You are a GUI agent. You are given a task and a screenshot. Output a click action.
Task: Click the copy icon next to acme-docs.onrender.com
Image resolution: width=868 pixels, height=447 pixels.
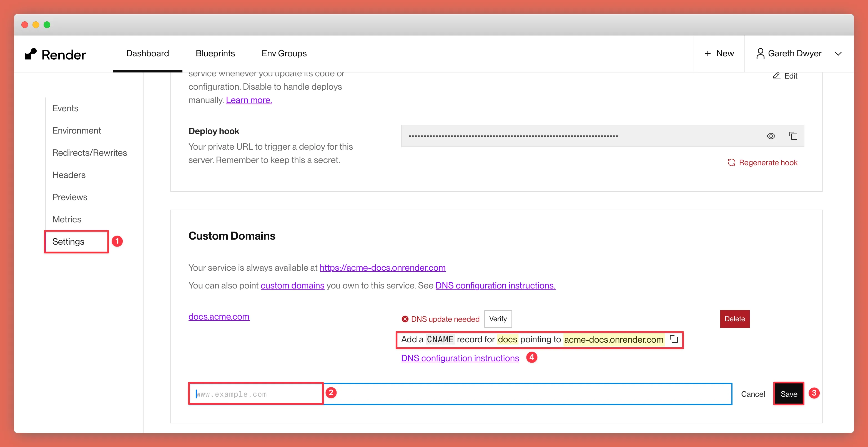click(674, 339)
